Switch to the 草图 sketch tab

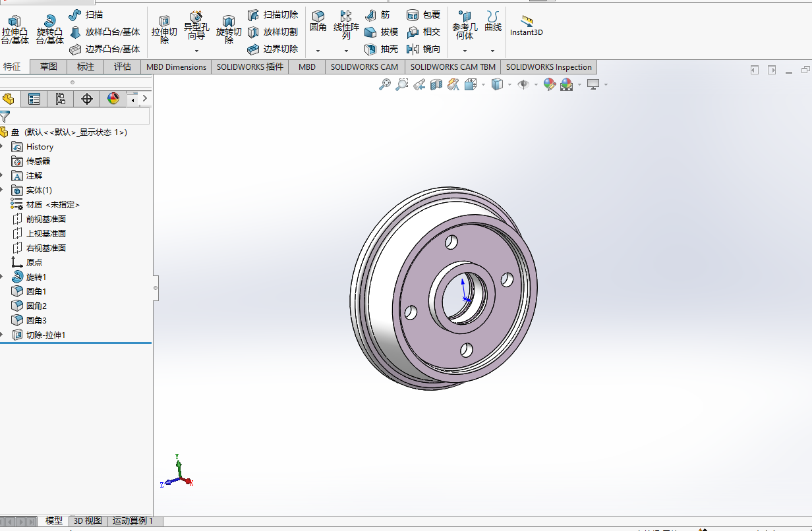pyautogui.click(x=49, y=67)
